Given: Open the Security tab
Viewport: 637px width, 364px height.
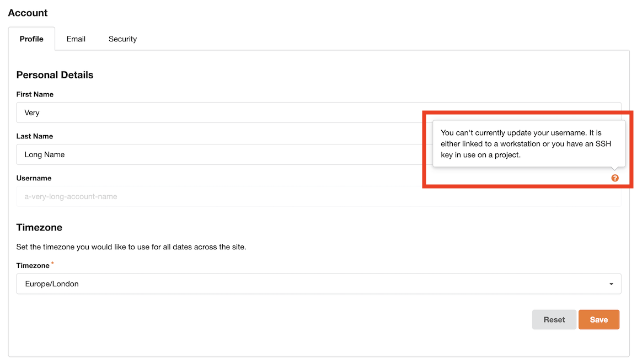Looking at the screenshot, I should click(x=122, y=39).
